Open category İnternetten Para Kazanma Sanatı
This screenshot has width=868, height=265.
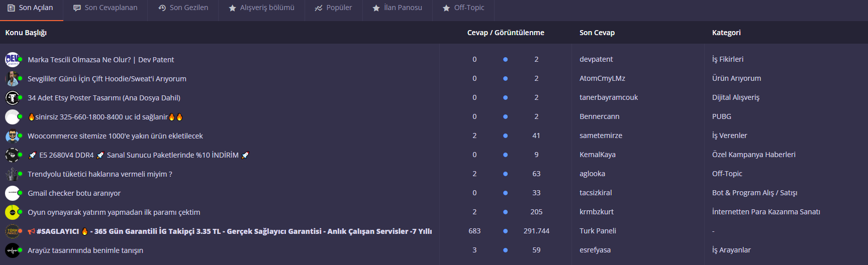click(x=766, y=212)
